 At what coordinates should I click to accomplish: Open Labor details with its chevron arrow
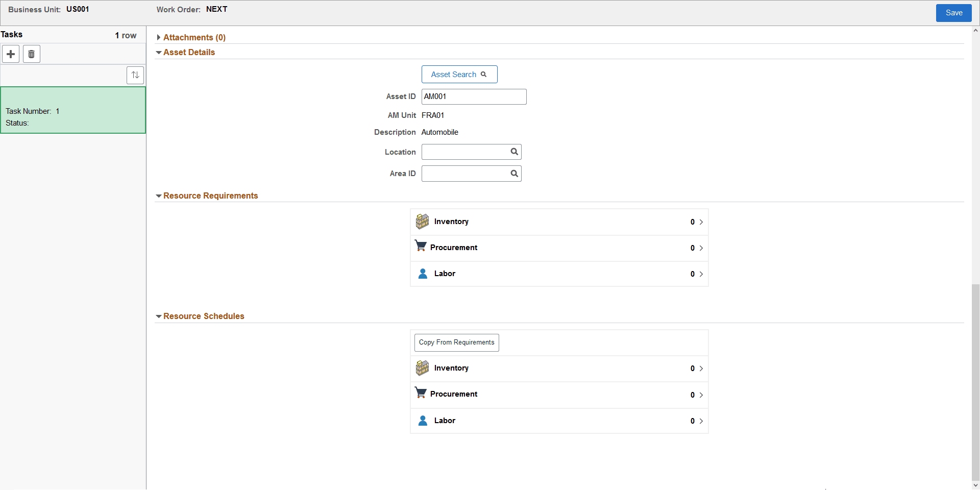tap(701, 274)
